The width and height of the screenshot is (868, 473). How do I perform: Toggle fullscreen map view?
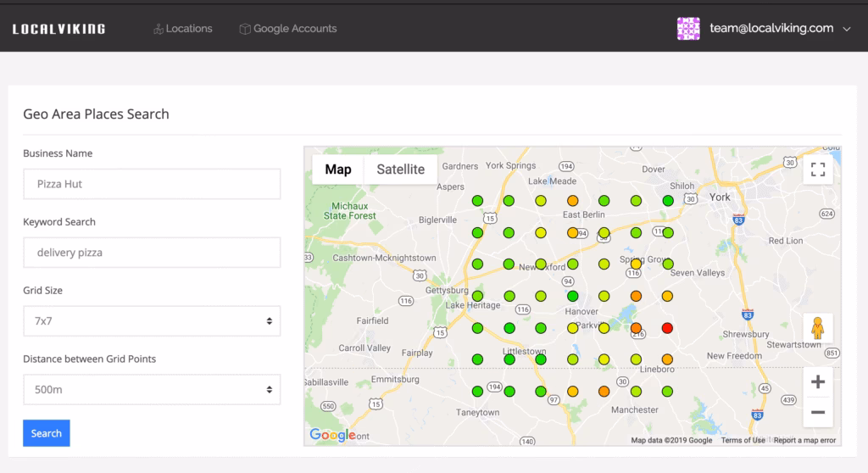[818, 170]
